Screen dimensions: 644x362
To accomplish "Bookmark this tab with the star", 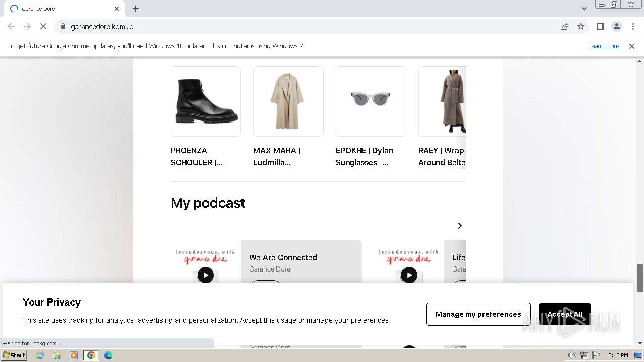I will click(x=581, y=26).
